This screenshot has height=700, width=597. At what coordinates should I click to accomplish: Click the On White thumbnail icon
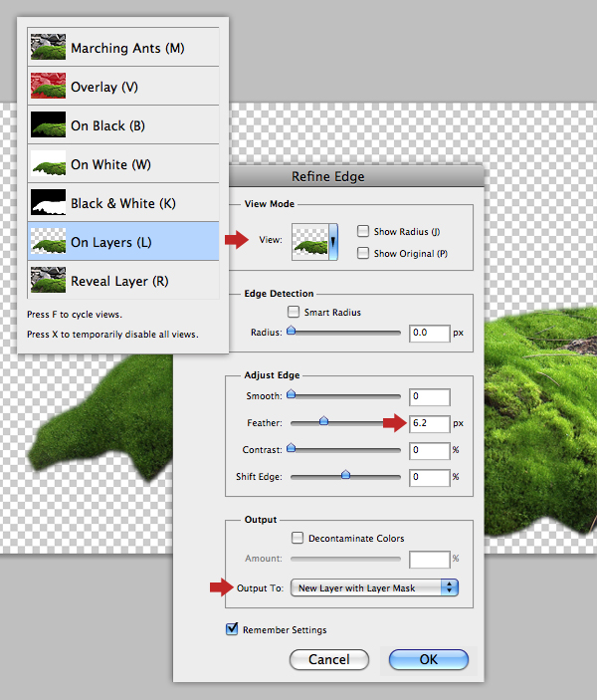coord(48,163)
